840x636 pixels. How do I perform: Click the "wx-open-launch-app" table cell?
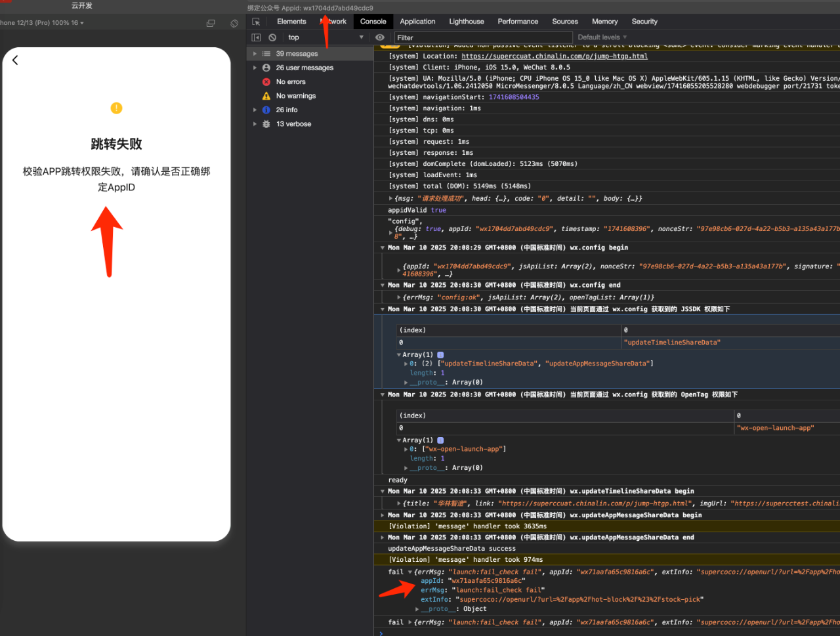pyautogui.click(x=776, y=428)
